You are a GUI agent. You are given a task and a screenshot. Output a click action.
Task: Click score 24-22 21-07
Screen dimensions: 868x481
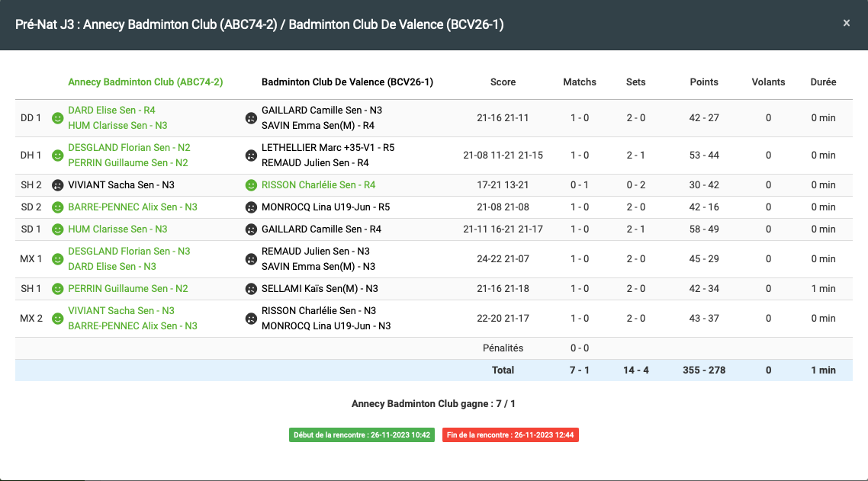click(503, 259)
